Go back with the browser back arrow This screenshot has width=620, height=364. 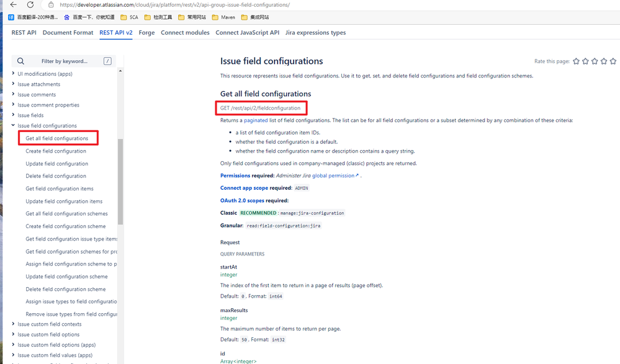[x=14, y=5]
